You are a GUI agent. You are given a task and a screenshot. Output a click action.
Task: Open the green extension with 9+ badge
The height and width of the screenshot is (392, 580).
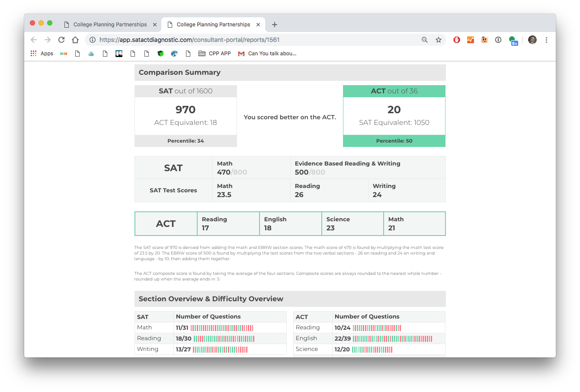pyautogui.click(x=513, y=41)
